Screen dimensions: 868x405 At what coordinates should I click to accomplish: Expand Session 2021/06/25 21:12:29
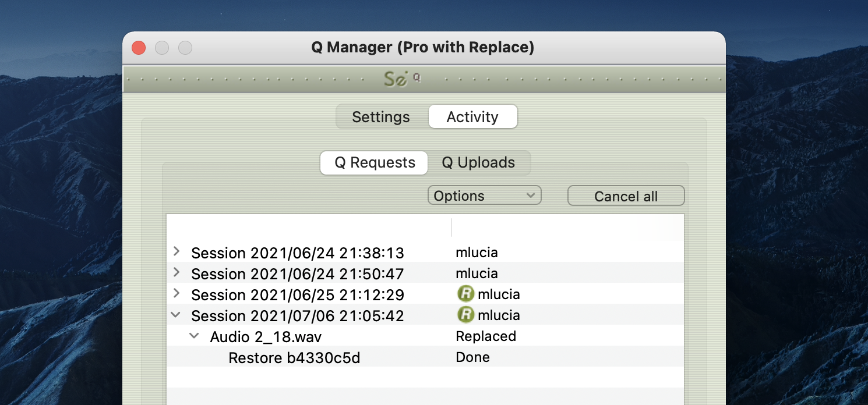click(177, 294)
